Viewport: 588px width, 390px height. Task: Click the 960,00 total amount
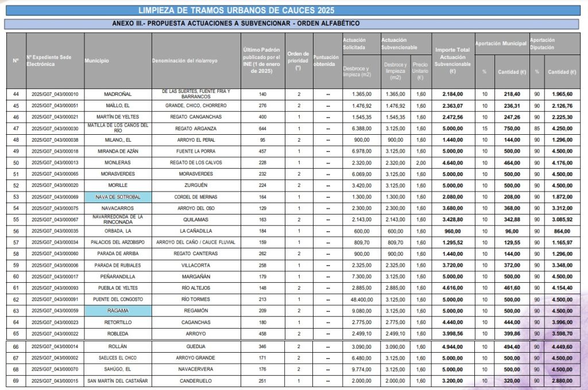(452, 231)
